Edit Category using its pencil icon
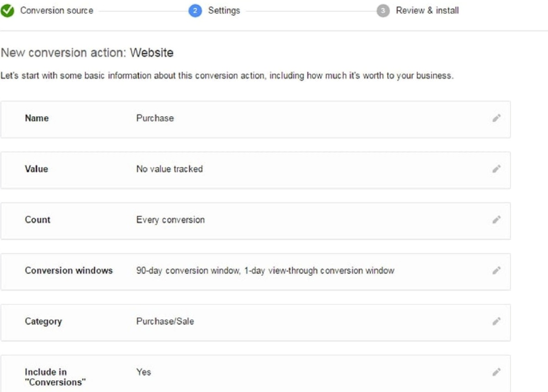Viewport: 548px width, 392px height. [496, 321]
